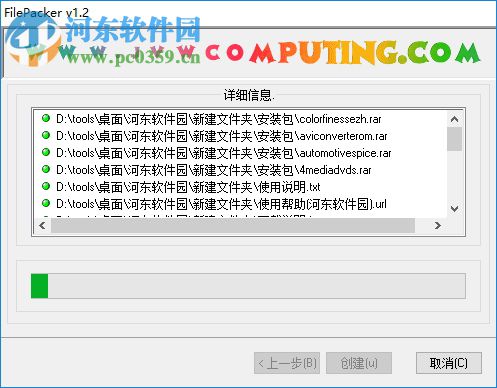
Task: Click the FilePacker v1.2 window title
Action: pyautogui.click(x=46, y=13)
